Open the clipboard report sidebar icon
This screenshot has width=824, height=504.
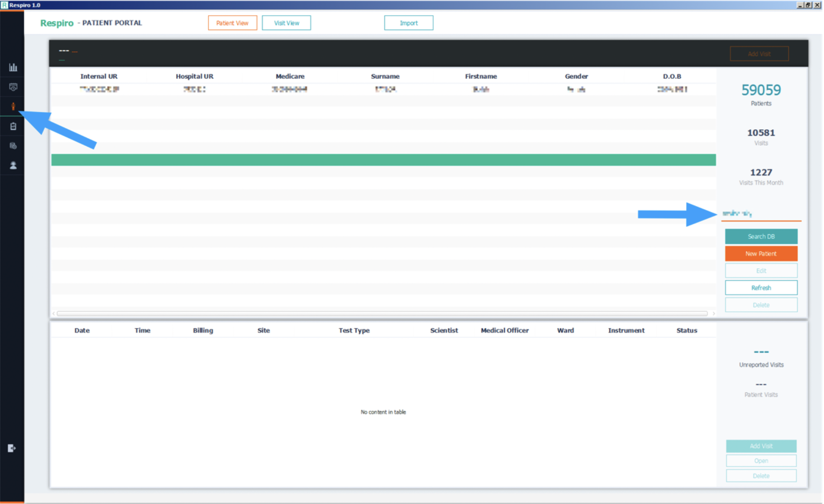[13, 126]
